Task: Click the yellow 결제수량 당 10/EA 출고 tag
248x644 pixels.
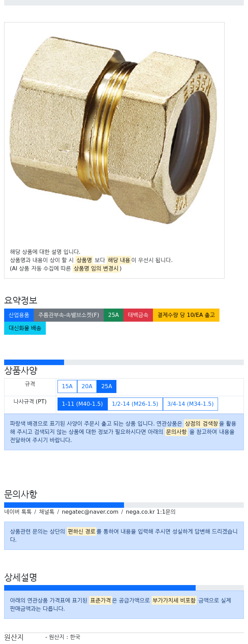Action: coord(186,315)
